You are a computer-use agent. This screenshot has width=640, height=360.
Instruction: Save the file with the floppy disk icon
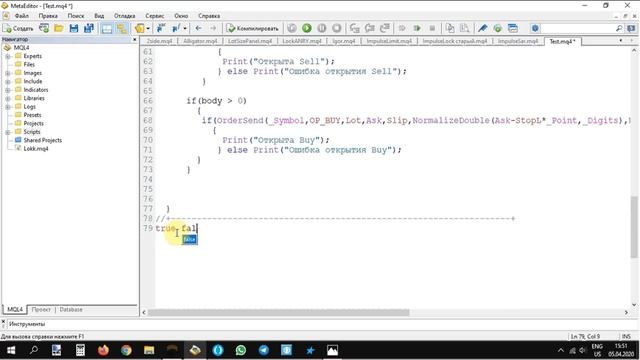coord(74,28)
